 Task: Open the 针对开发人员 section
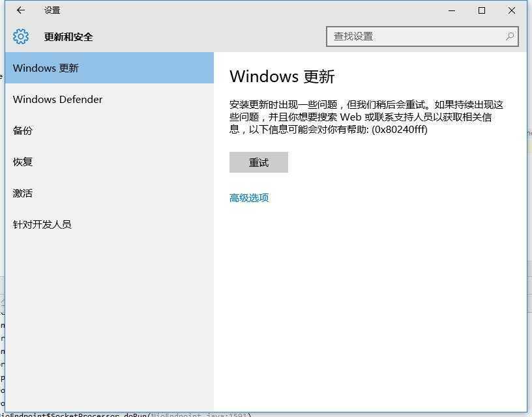click(110, 224)
